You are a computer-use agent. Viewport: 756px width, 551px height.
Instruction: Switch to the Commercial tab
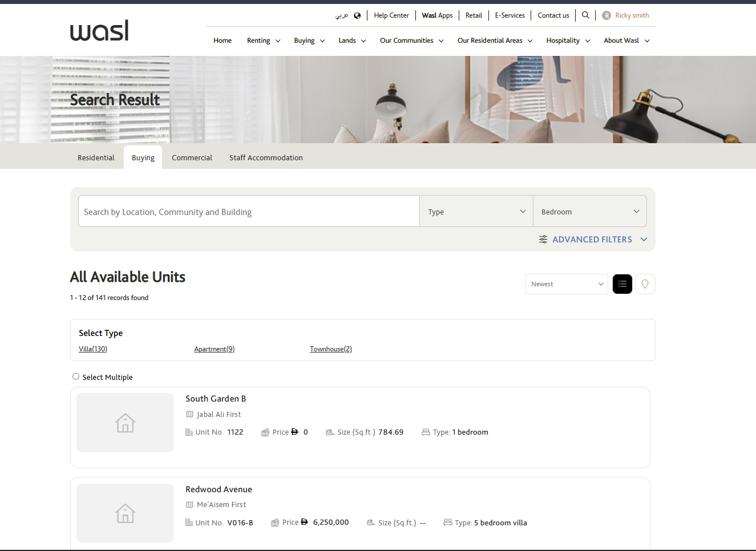tap(192, 158)
